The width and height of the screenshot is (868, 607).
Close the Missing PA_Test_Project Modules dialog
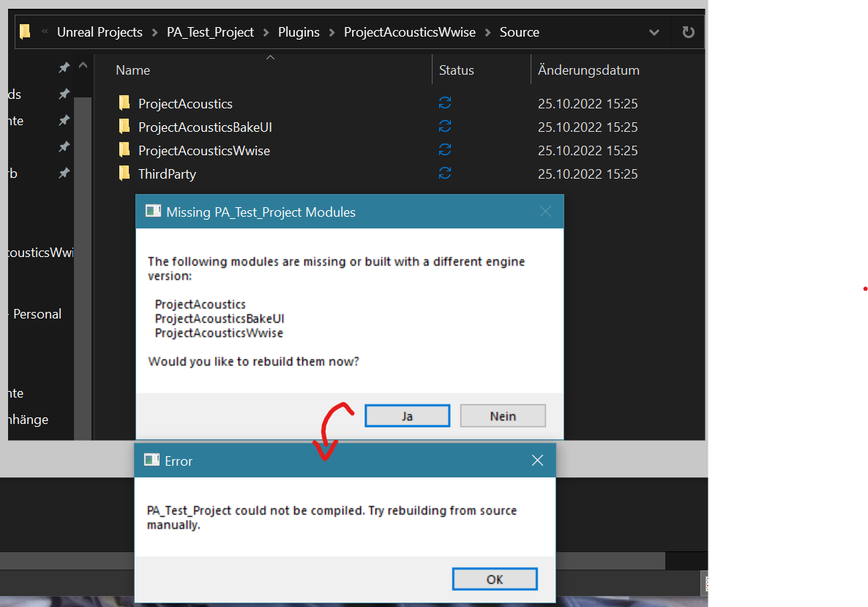point(545,212)
